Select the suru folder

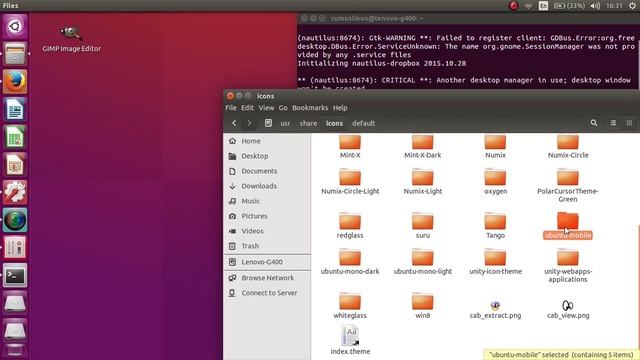(x=422, y=226)
